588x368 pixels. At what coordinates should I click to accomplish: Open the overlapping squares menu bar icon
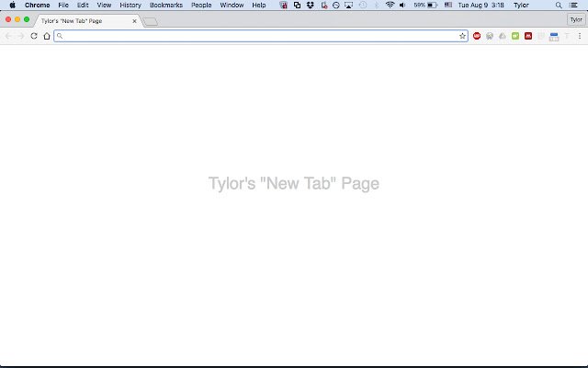click(x=297, y=6)
